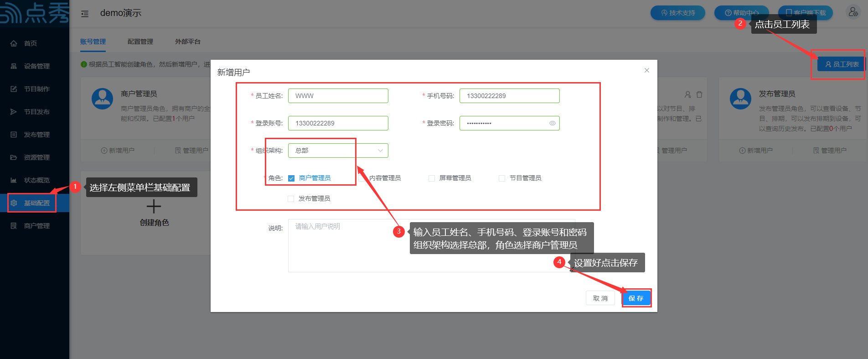Viewport: 868px width, 359px height.
Task: Click the demo演示 title text
Action: pyautogui.click(x=121, y=13)
